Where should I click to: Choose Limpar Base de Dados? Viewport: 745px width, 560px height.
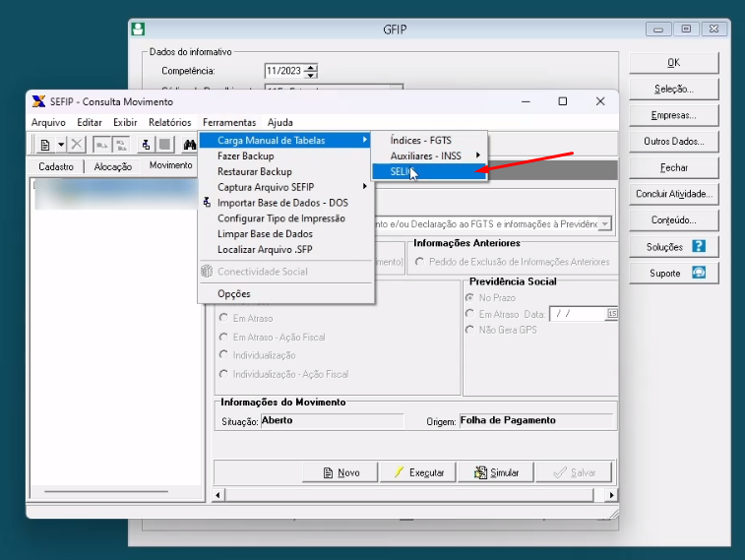coord(285,234)
